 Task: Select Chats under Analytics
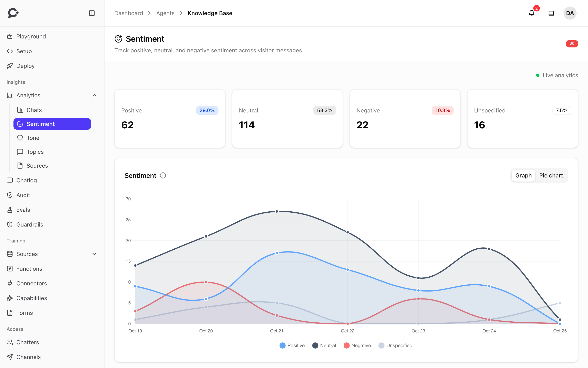click(x=52, y=110)
